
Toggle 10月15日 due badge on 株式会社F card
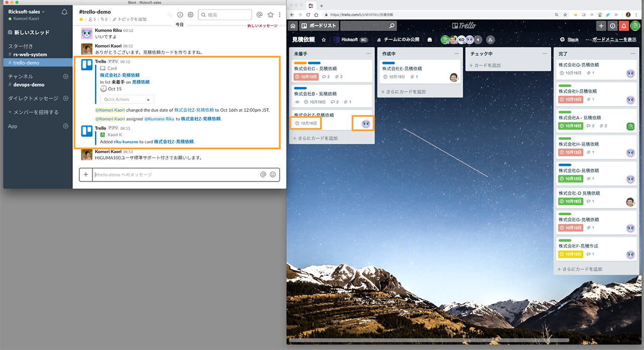(570, 254)
